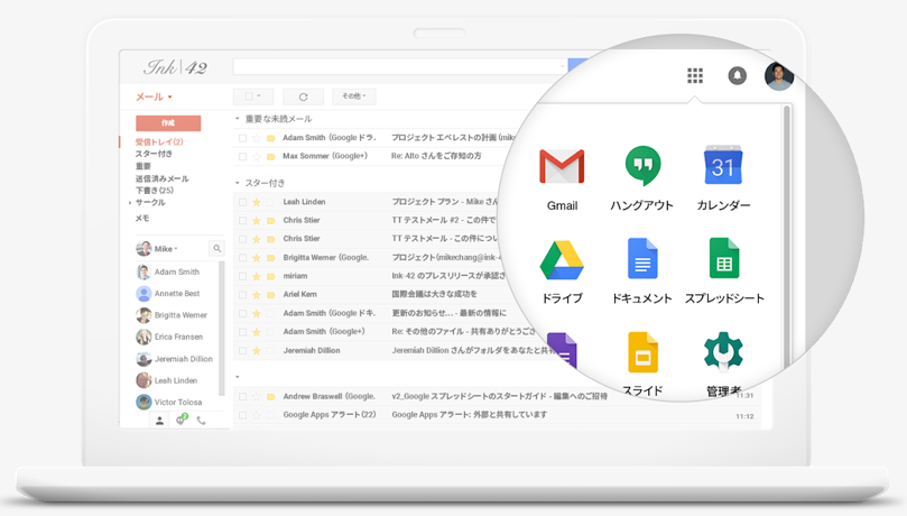Toggle star on miriam email
Image resolution: width=907 pixels, height=516 pixels.
[256, 277]
